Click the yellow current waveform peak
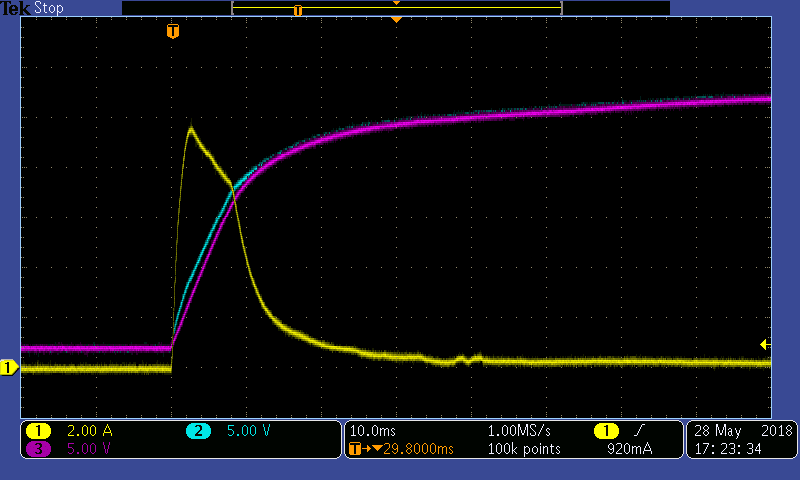Viewport: 800px width, 480px height. click(x=191, y=129)
